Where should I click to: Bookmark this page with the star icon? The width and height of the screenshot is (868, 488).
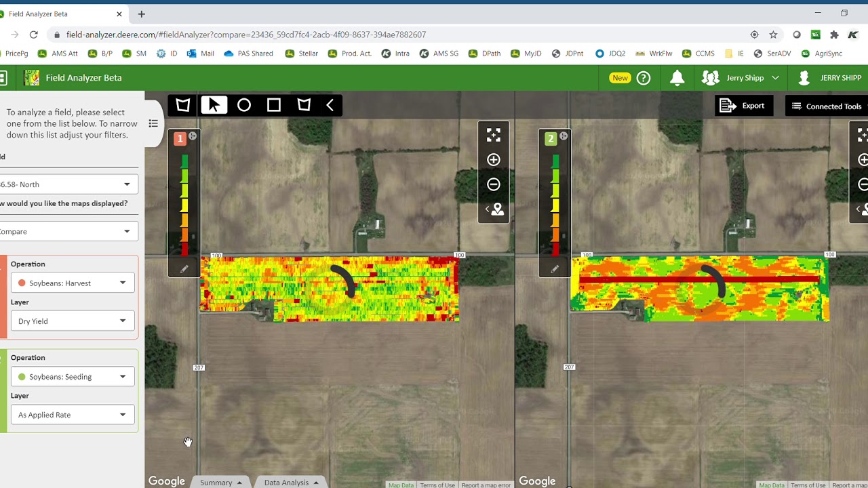[773, 35]
